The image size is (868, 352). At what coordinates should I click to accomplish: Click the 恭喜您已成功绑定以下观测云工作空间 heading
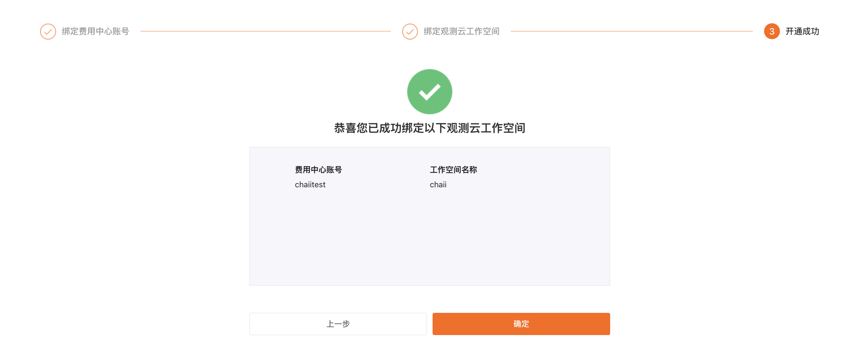[x=430, y=128]
